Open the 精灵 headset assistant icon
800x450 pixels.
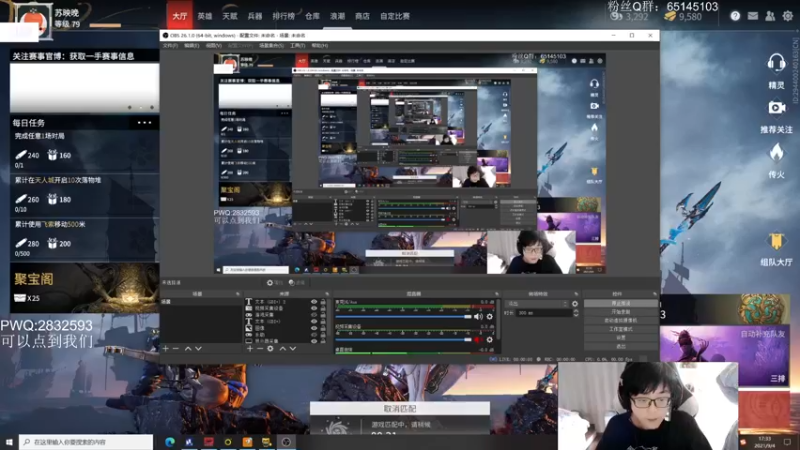point(776,63)
